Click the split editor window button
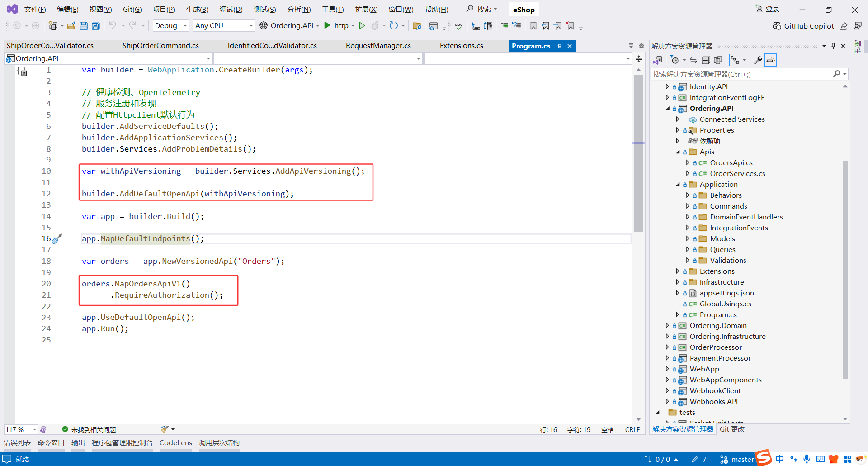868x466 pixels. [x=639, y=58]
